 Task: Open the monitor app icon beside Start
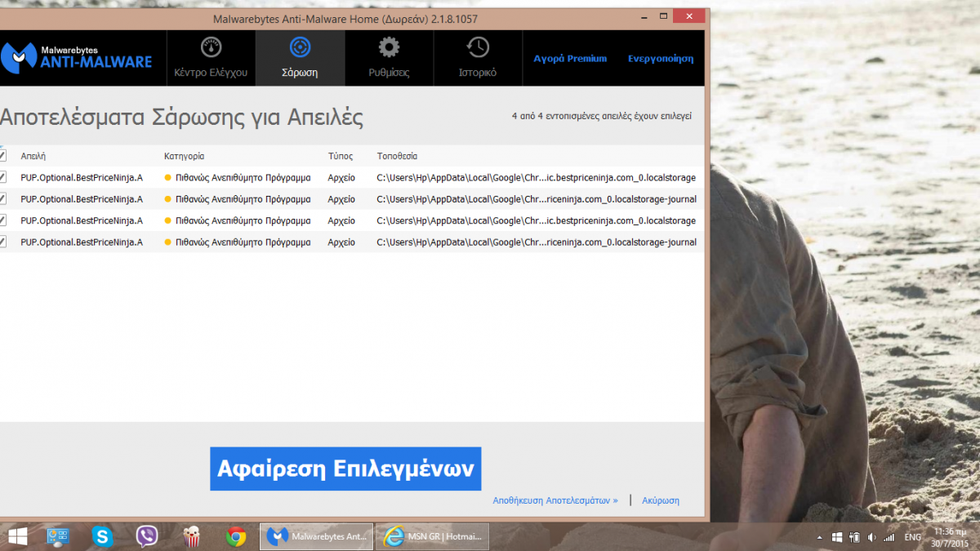coord(58,536)
